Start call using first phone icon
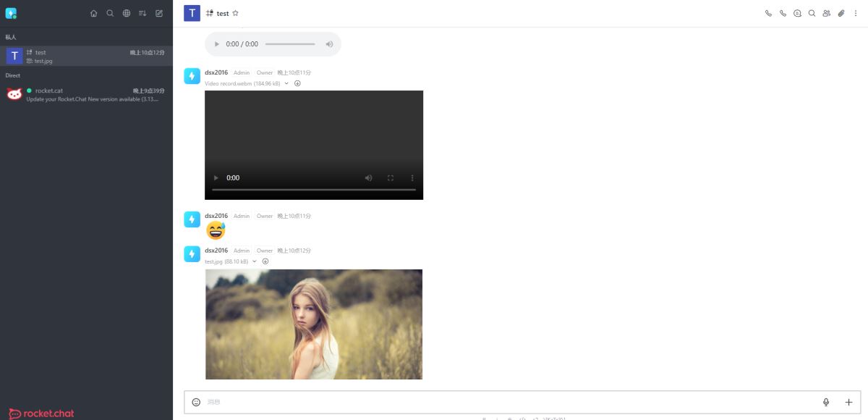The width and height of the screenshot is (868, 420). [x=768, y=13]
